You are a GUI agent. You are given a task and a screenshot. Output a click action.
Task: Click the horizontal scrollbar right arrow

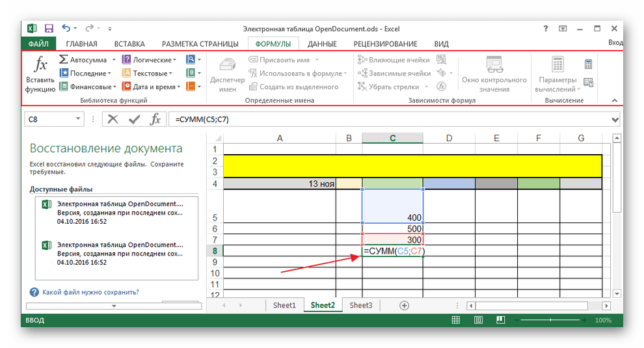coord(606,306)
